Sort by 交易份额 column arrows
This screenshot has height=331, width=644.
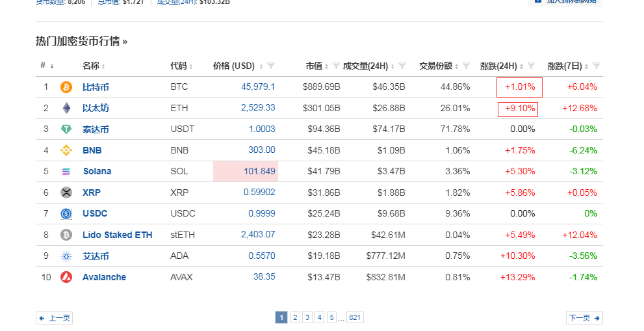pos(457,66)
